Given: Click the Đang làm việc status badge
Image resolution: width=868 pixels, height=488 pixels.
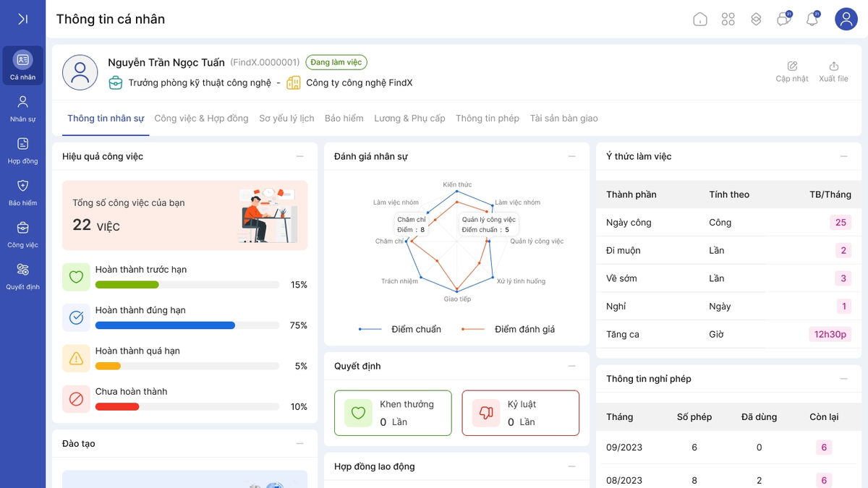Looking at the screenshot, I should coord(336,62).
